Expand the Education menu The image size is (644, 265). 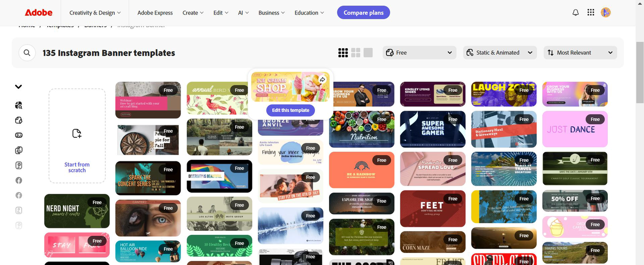point(309,13)
